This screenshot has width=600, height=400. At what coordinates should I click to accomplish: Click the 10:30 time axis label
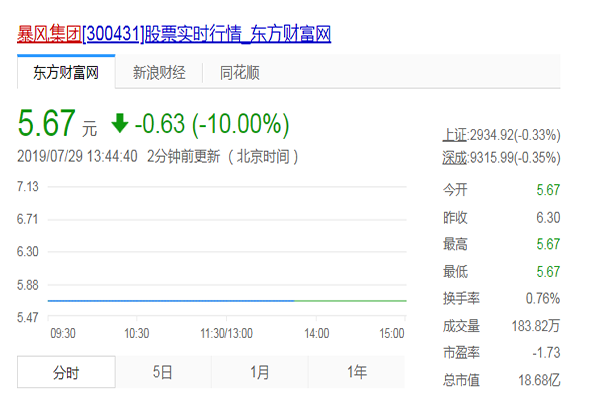coord(137,333)
